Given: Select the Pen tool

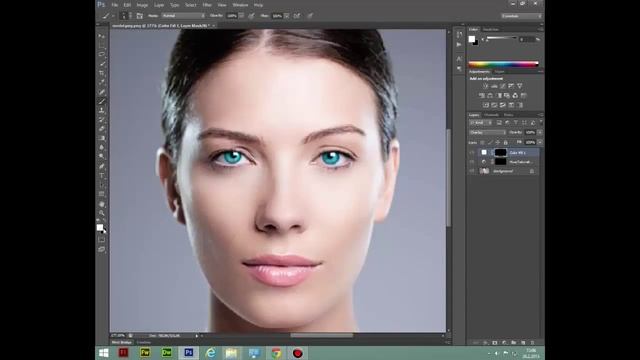Looking at the screenshot, I should pos(102,166).
